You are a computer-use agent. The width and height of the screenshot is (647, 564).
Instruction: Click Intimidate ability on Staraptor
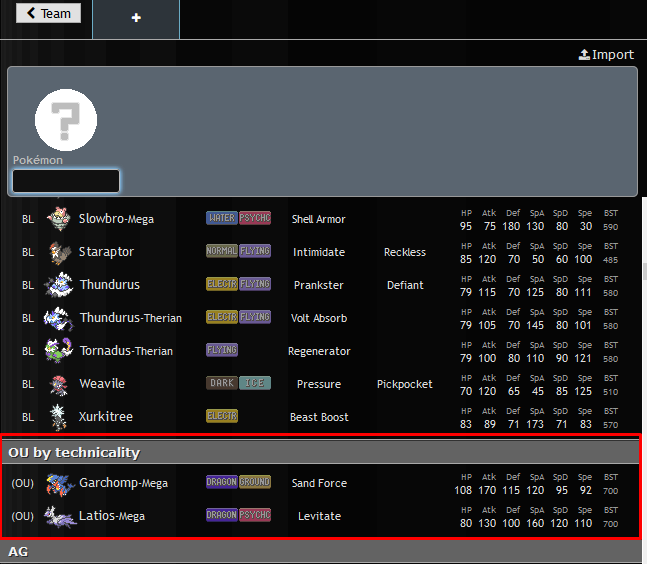[x=319, y=252]
